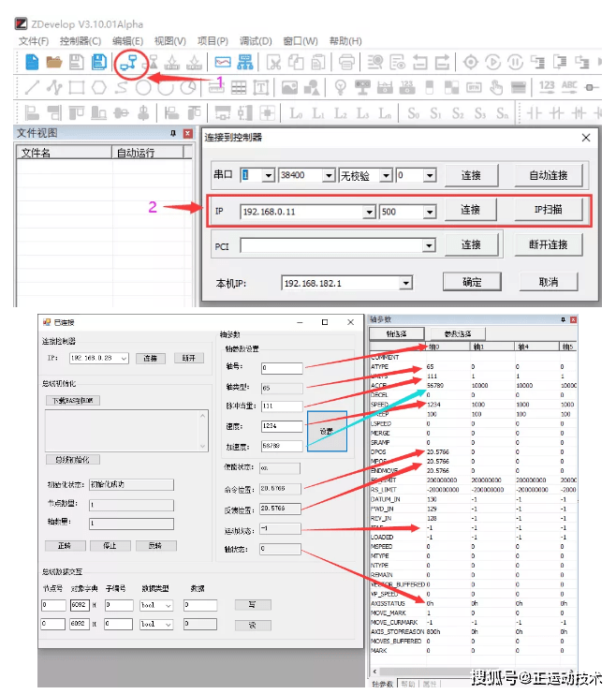
Task: Click 确定 in connect dialog
Action: 472,282
